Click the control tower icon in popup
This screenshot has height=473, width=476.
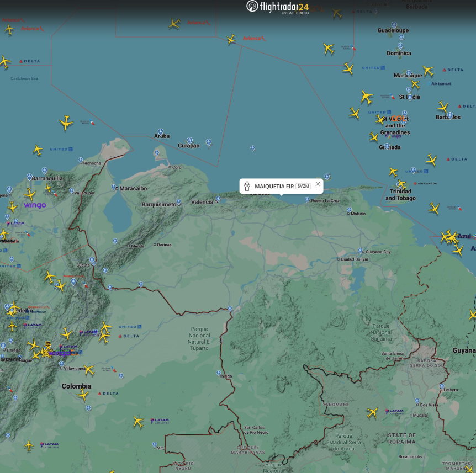[x=247, y=187]
